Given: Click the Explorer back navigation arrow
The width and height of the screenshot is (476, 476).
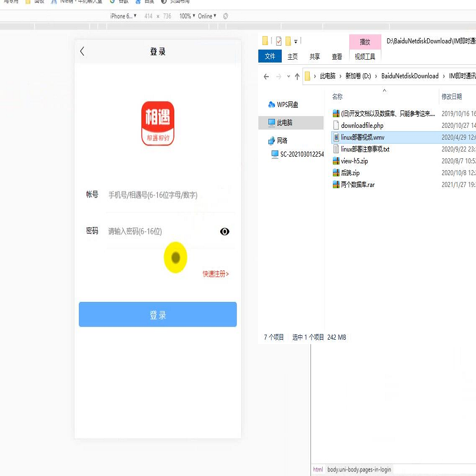Looking at the screenshot, I should pos(266,77).
